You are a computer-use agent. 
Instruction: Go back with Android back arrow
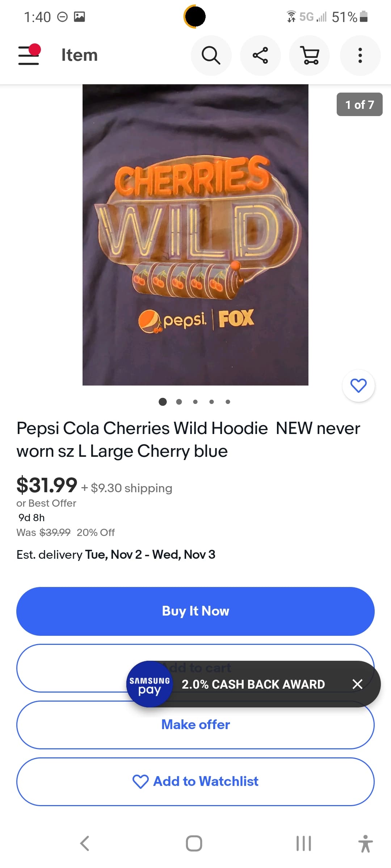click(85, 843)
